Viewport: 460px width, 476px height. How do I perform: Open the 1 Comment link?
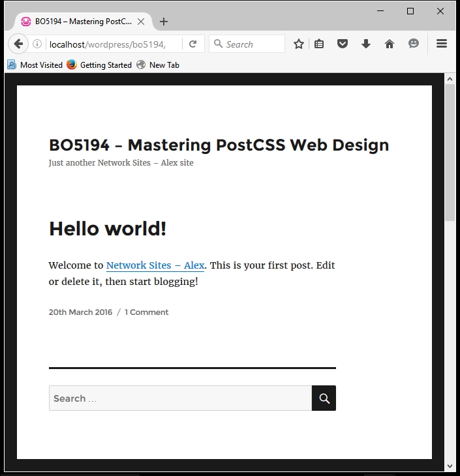146,312
